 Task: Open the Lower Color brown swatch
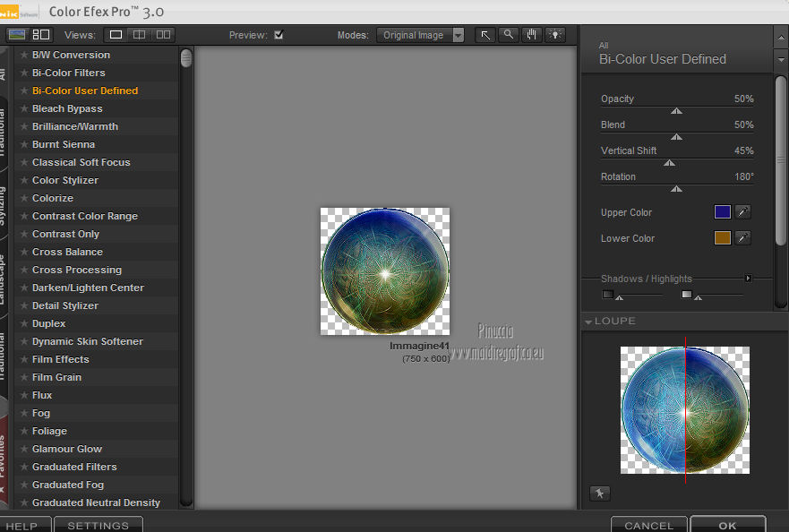pyautogui.click(x=722, y=237)
